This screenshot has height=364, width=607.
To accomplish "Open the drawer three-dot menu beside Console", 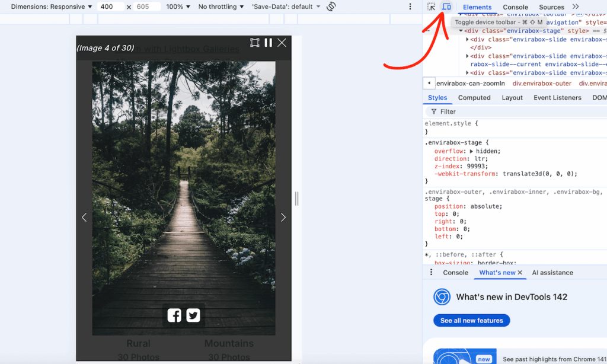I will pos(431,272).
